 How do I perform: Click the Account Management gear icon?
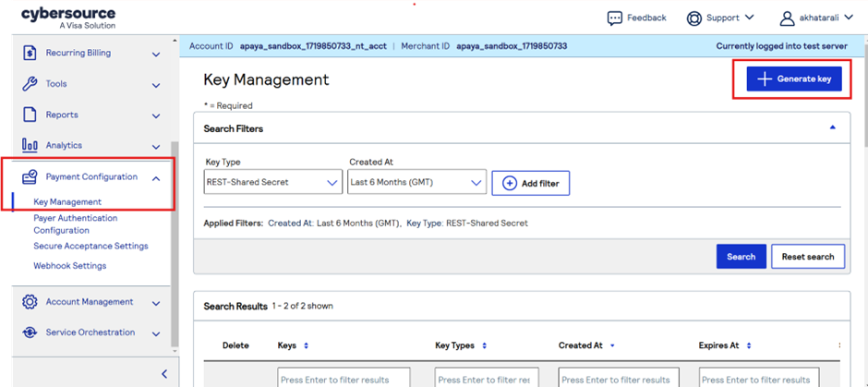click(30, 302)
